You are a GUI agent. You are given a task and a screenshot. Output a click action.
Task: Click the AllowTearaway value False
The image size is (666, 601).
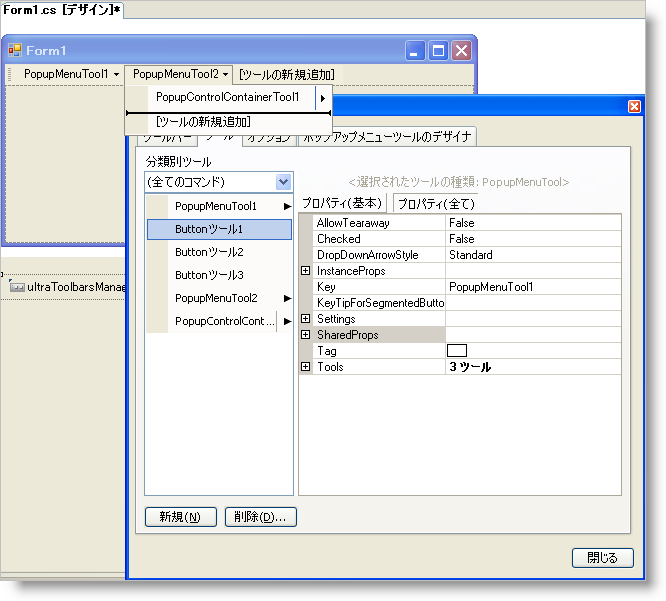[533, 223]
